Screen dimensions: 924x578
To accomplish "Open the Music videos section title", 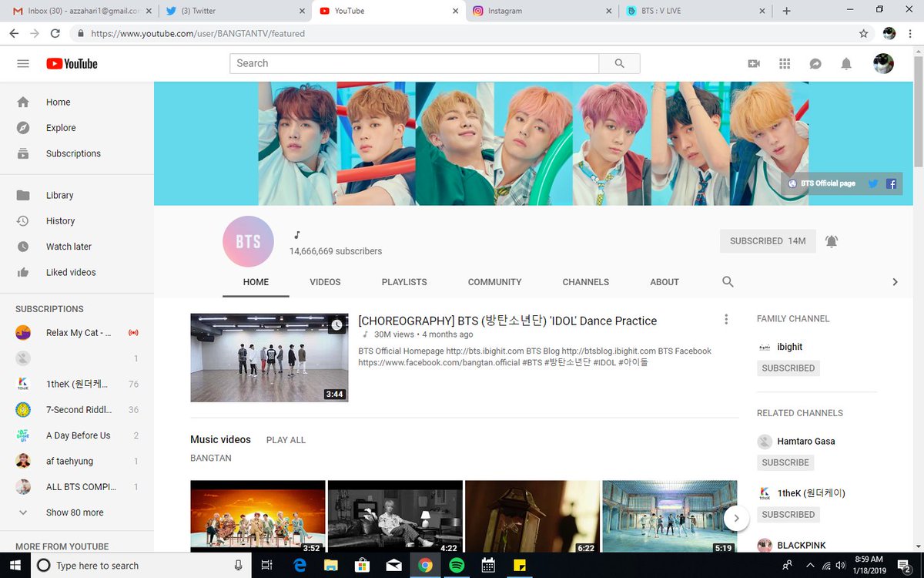I will coord(221,439).
